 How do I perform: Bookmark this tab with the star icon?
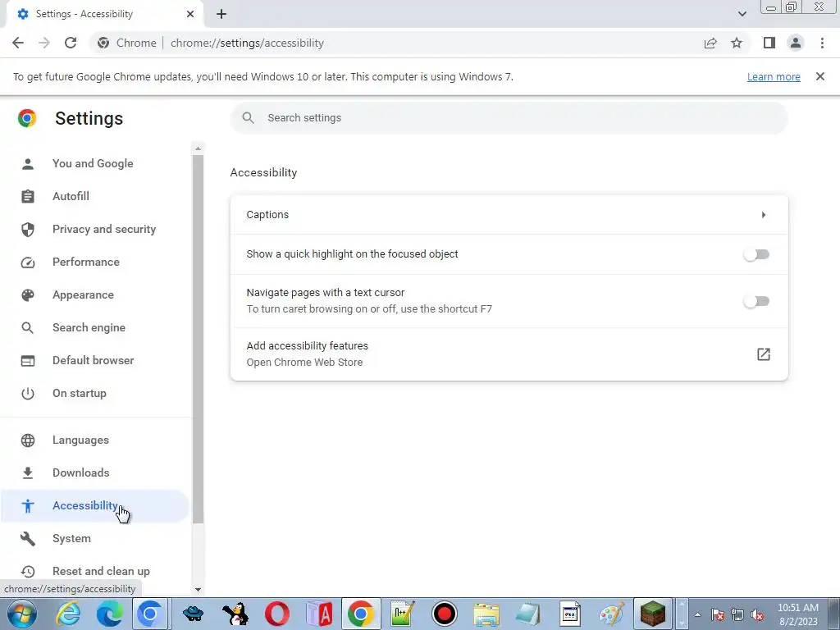point(737,43)
